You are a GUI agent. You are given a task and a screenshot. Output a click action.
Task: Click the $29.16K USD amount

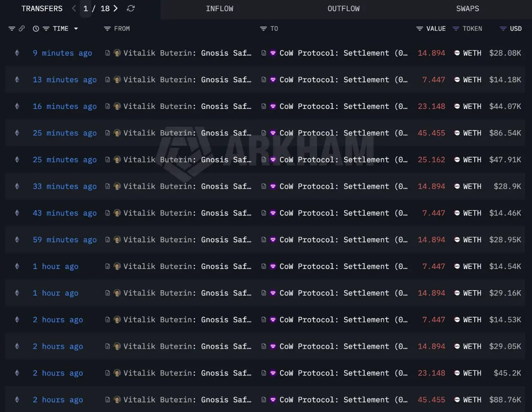[505, 293]
